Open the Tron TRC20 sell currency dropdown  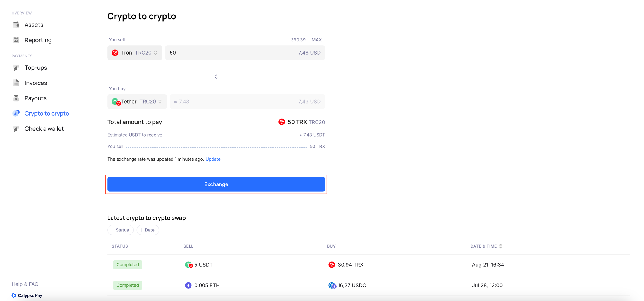click(135, 53)
